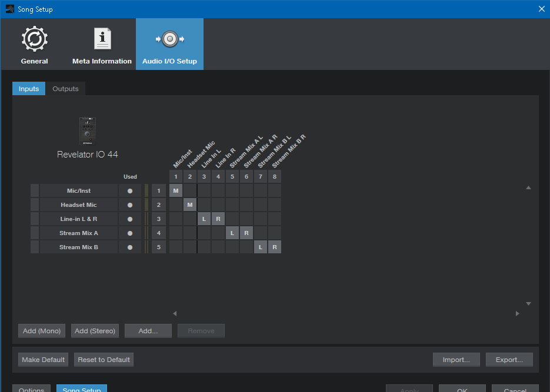
Task: Click the Studio One logo in title bar
Action: coord(9,9)
